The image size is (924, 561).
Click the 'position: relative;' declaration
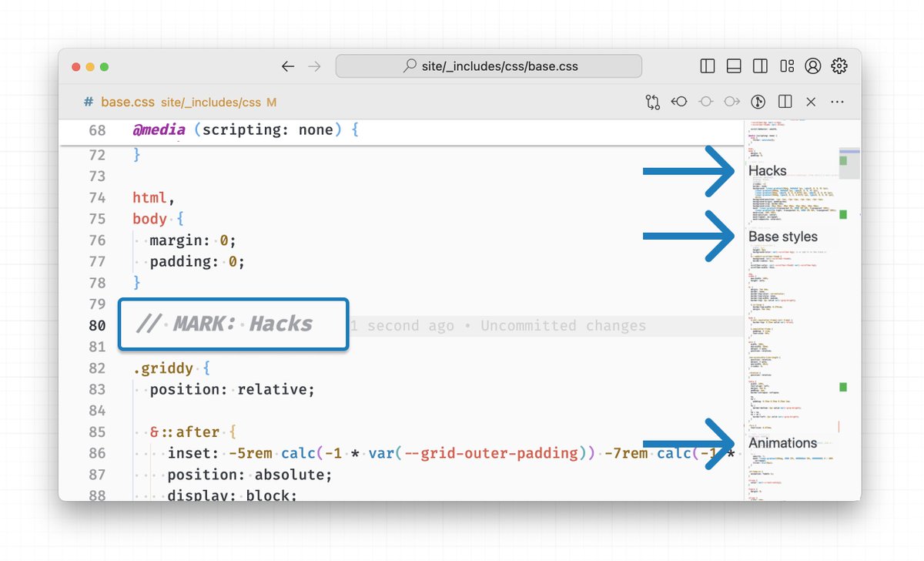[233, 389]
